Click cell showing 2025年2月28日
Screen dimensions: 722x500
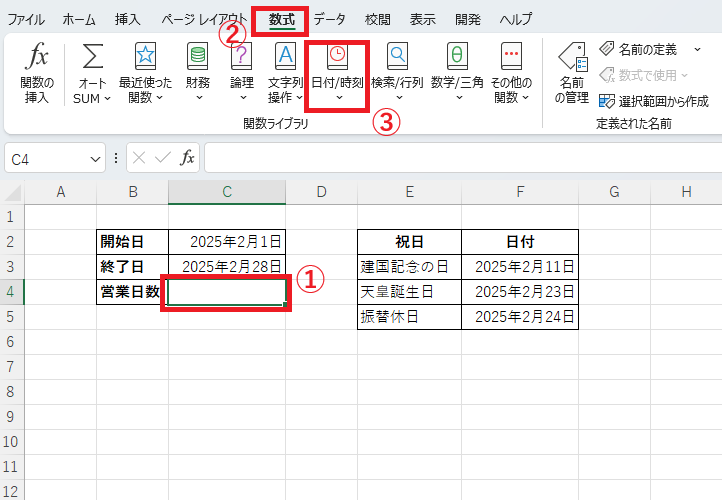227,267
